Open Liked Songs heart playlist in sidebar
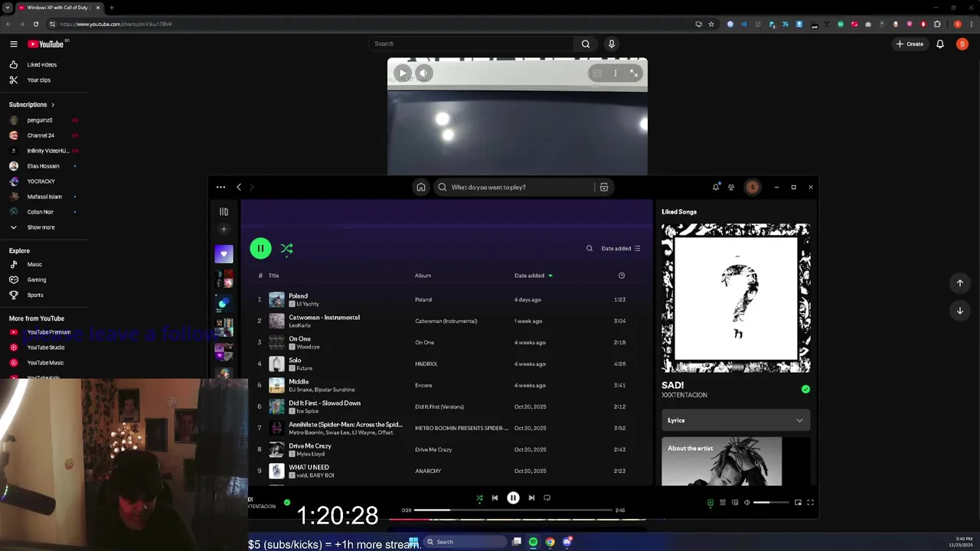980x551 pixels. (224, 253)
